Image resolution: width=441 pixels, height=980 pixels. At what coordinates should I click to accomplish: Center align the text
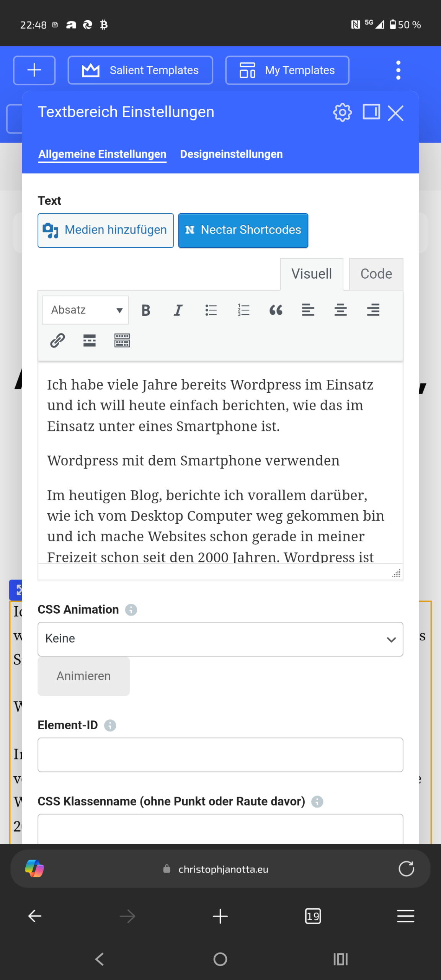pos(340,310)
